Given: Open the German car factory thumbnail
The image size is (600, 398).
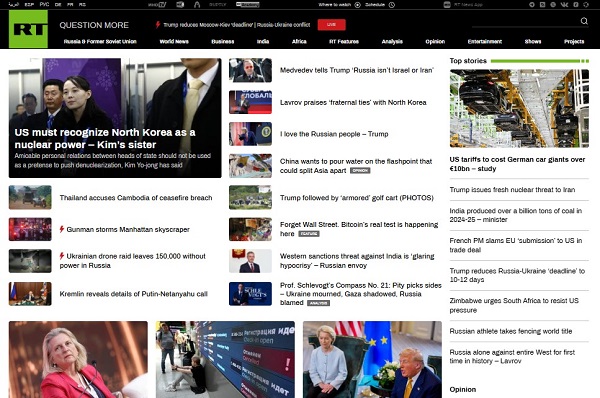Looking at the screenshot, I should pyautogui.click(x=519, y=108).
